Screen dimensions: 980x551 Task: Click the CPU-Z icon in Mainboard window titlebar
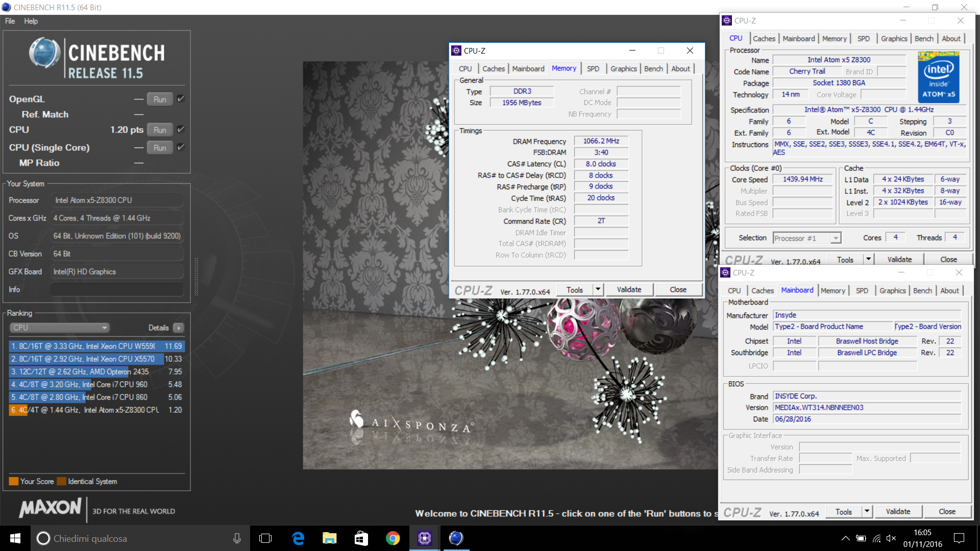[x=725, y=272]
